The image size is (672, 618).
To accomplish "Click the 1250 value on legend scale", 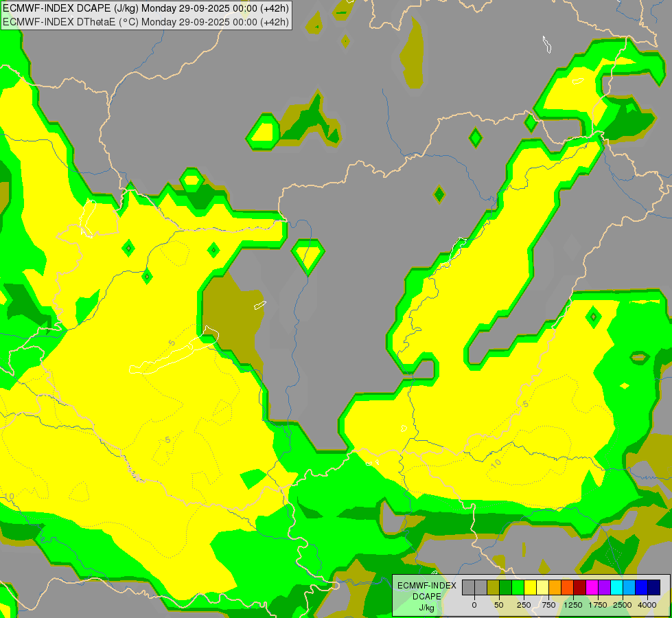I will [x=573, y=605].
